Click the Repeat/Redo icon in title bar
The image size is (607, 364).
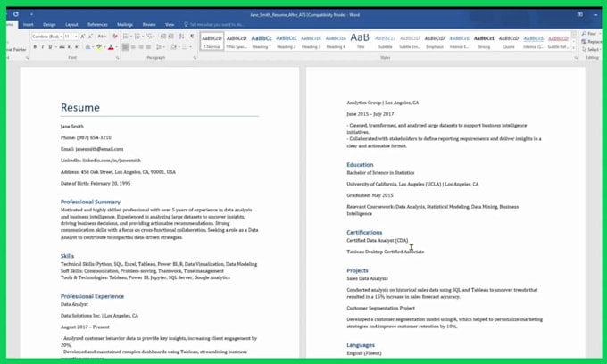[16, 14]
